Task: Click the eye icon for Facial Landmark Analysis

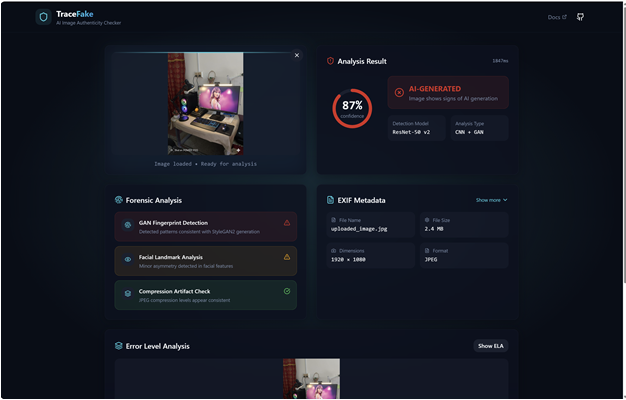Action: pyautogui.click(x=127, y=260)
